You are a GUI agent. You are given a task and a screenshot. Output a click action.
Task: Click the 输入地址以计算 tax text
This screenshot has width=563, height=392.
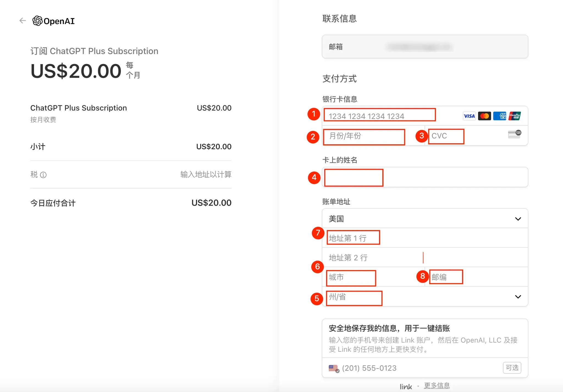click(206, 175)
